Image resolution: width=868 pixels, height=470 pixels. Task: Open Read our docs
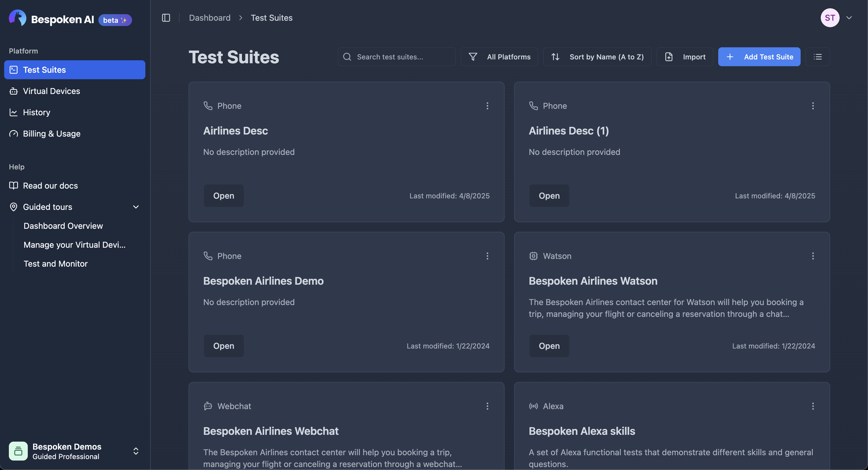(50, 185)
